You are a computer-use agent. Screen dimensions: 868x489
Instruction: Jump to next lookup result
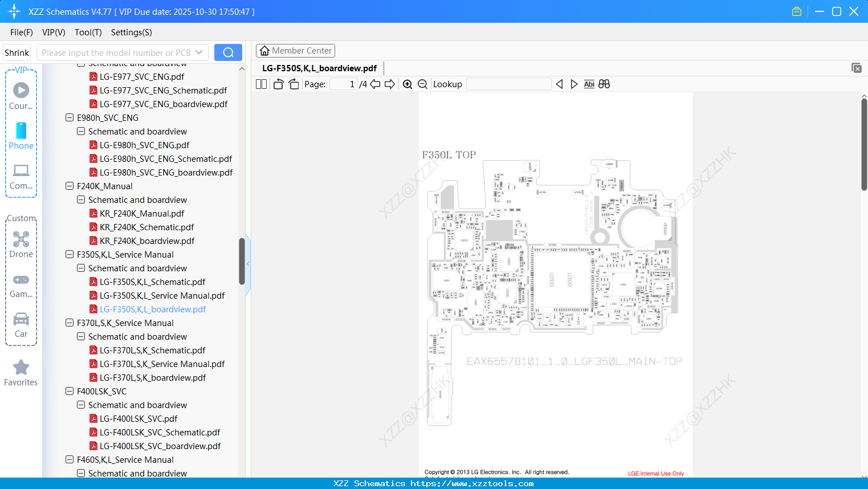click(574, 84)
